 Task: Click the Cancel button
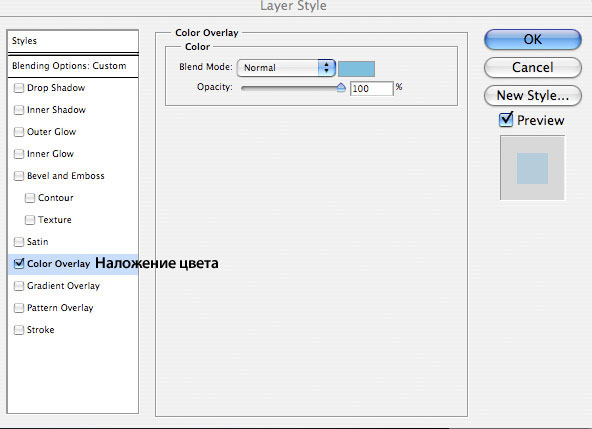click(532, 68)
